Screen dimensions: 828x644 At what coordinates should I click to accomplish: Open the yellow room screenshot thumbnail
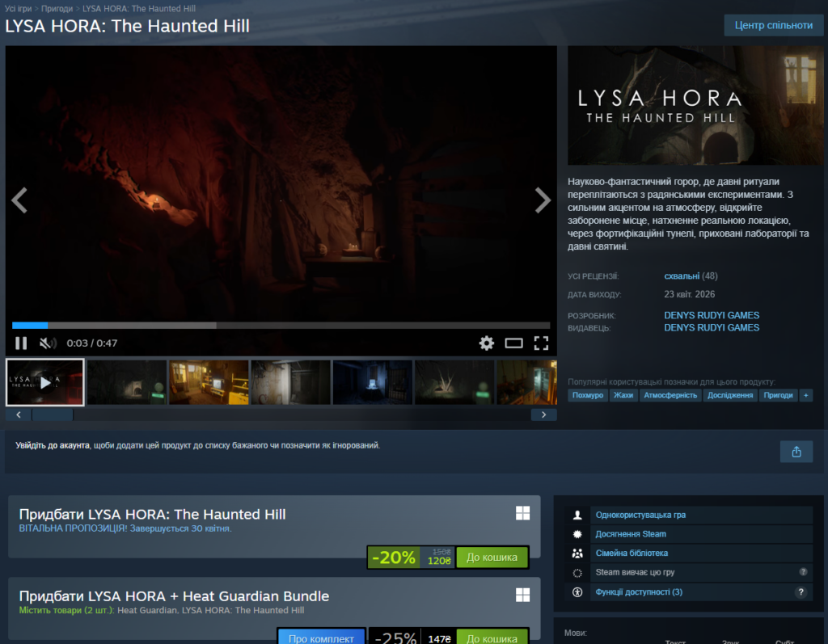209,382
